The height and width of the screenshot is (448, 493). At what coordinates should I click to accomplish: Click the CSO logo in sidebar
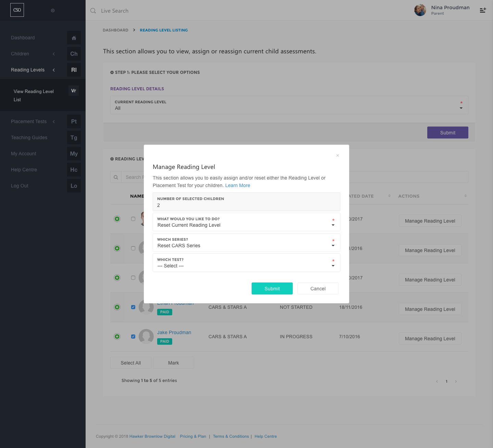click(17, 10)
